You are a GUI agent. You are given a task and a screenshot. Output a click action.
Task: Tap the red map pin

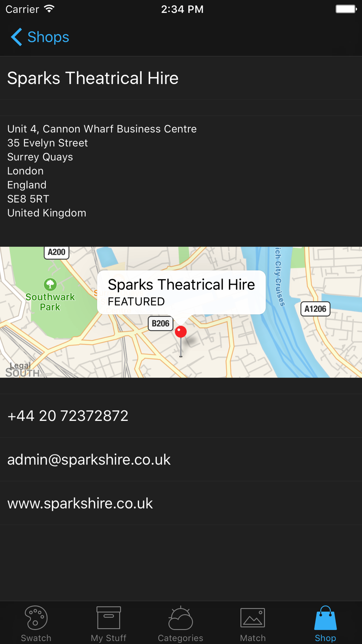181,332
